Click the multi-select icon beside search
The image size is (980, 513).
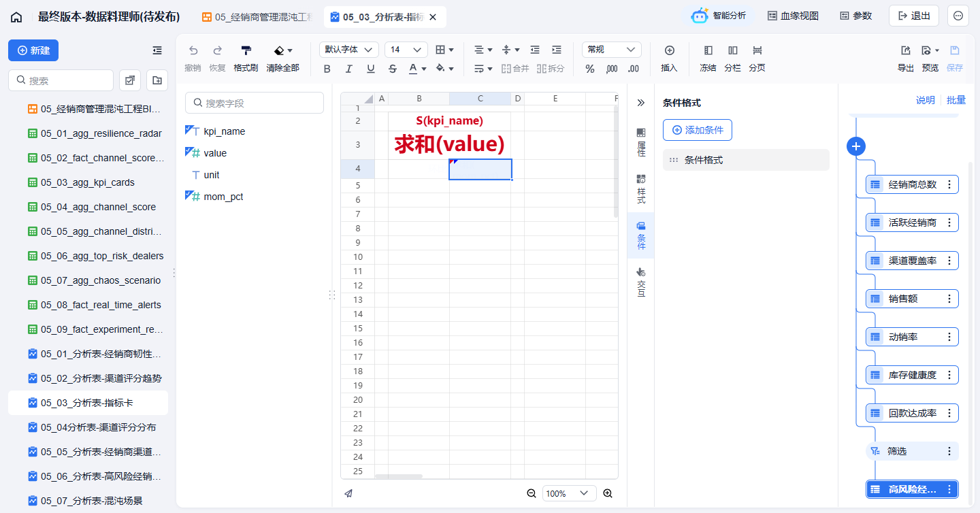[129, 80]
